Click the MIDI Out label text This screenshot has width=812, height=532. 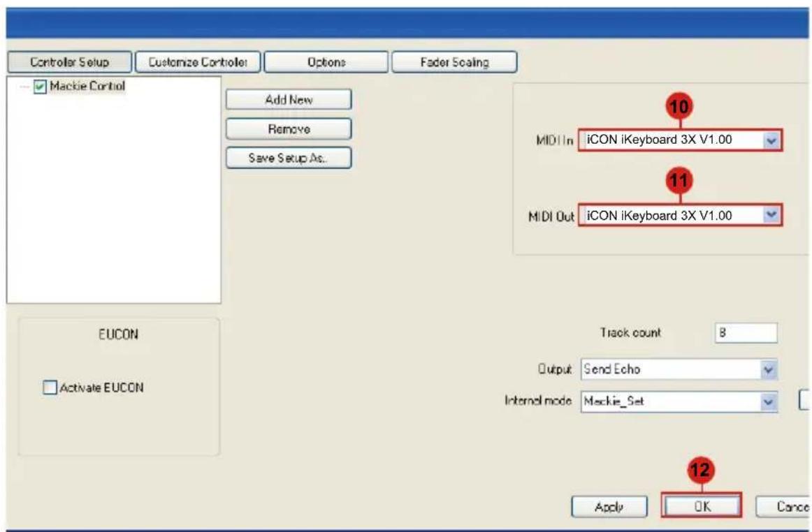click(x=551, y=216)
